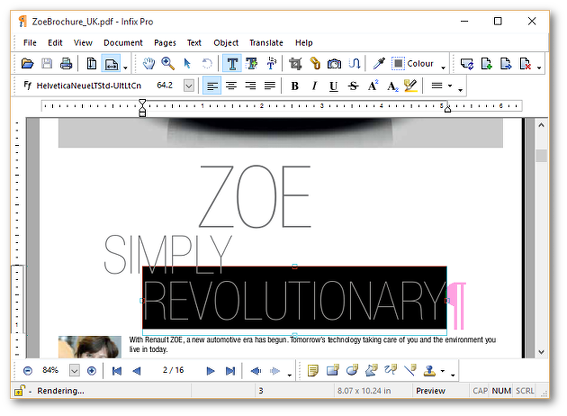Screen dimensions: 567x416
Task: Select the Zoom magnifier tool
Action: coord(168,64)
